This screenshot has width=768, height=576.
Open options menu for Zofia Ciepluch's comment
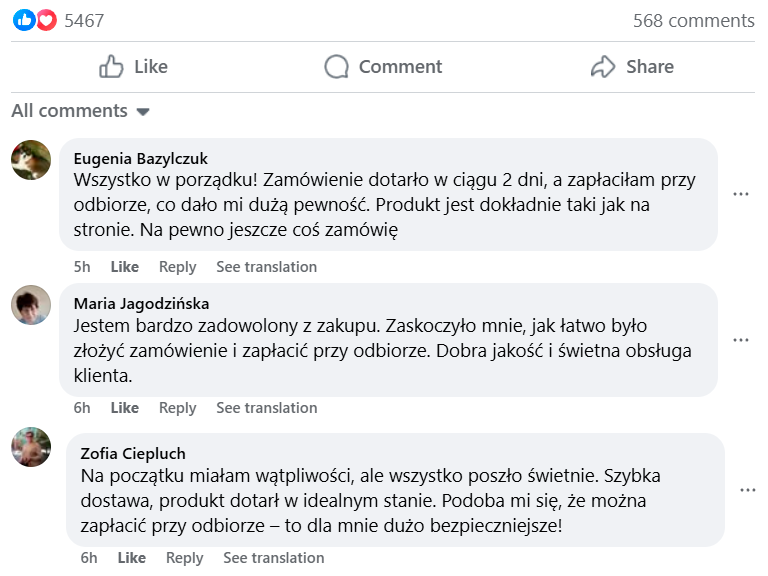[748, 490]
